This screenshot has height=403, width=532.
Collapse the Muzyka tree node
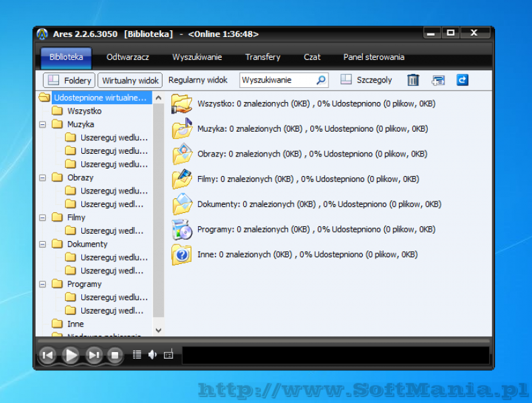pos(42,124)
